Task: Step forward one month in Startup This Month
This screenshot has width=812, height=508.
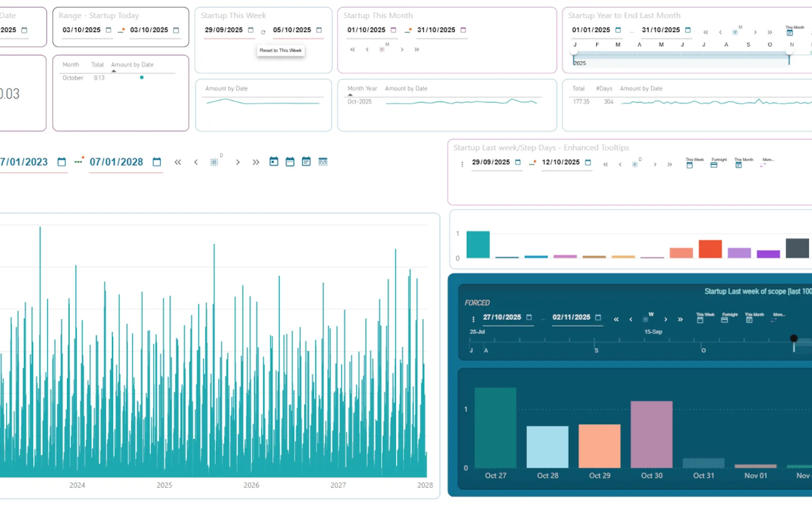Action: click(x=402, y=49)
